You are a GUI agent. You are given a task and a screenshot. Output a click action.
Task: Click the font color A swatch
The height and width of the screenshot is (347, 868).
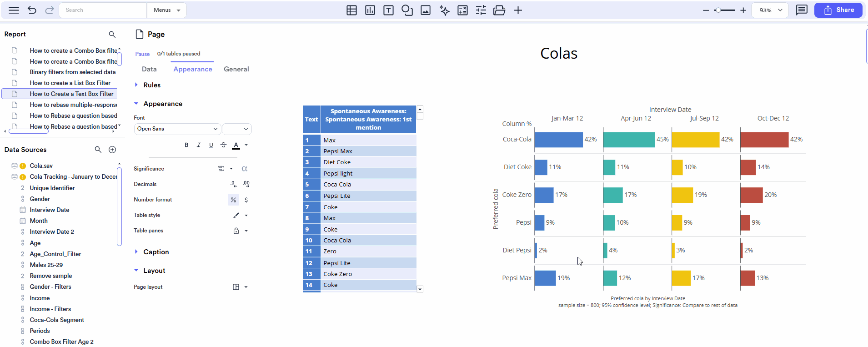click(x=236, y=146)
